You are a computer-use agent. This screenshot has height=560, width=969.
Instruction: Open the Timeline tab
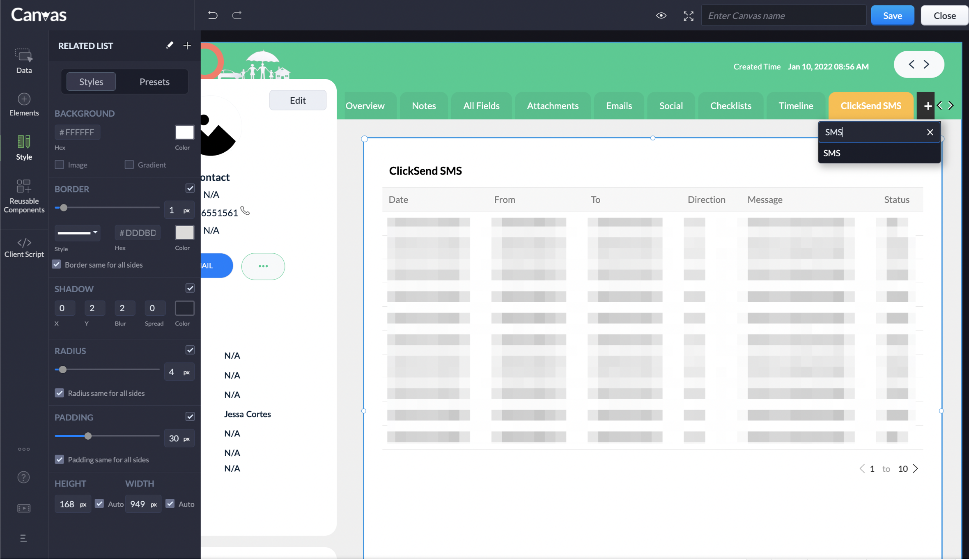(796, 106)
